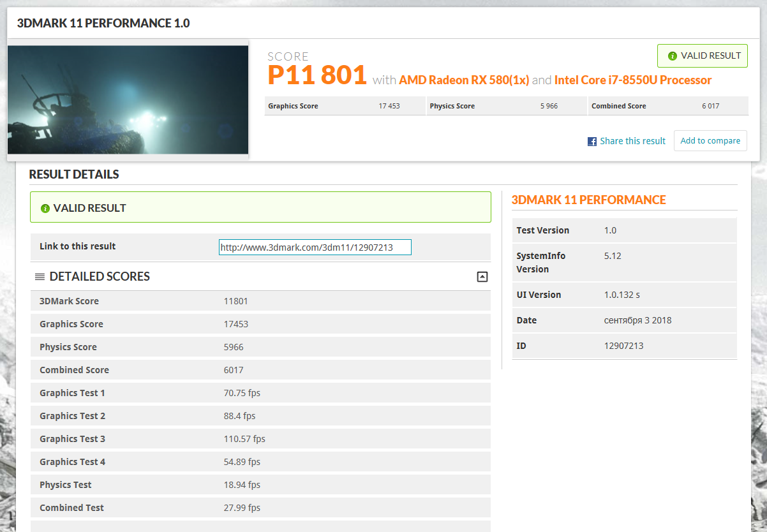
Task: Click the Add to compare button
Action: [x=710, y=141]
